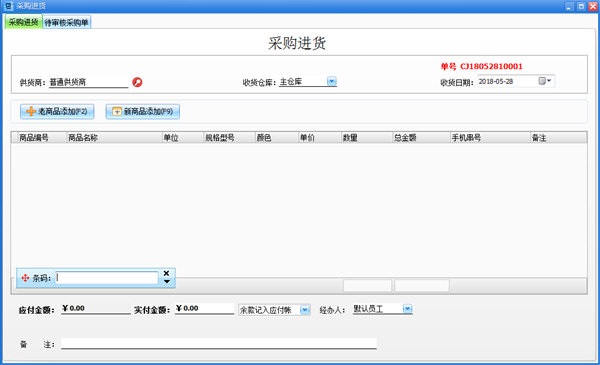
Task: Click the 应付金额 amount field
Action: 96,309
